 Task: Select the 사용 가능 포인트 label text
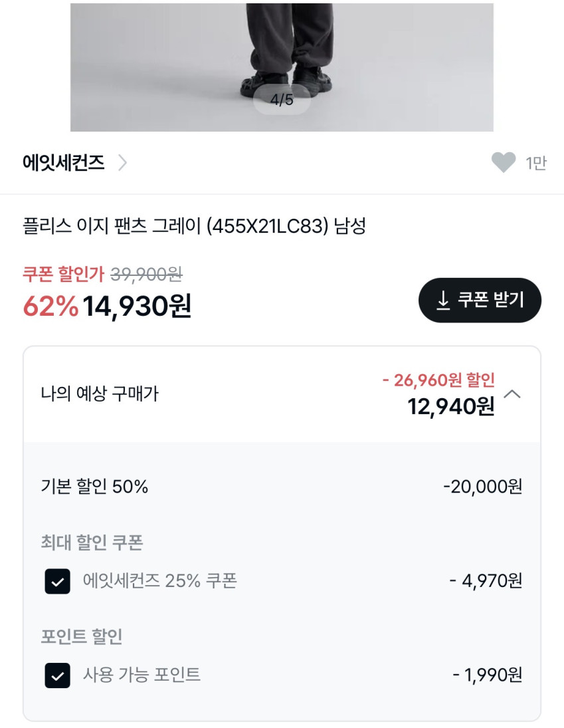[x=141, y=675]
